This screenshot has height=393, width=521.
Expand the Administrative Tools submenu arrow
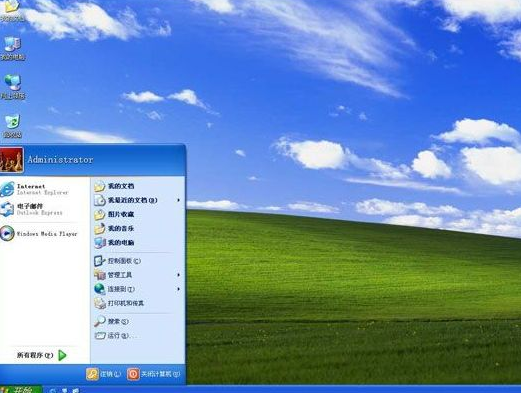tap(179, 275)
